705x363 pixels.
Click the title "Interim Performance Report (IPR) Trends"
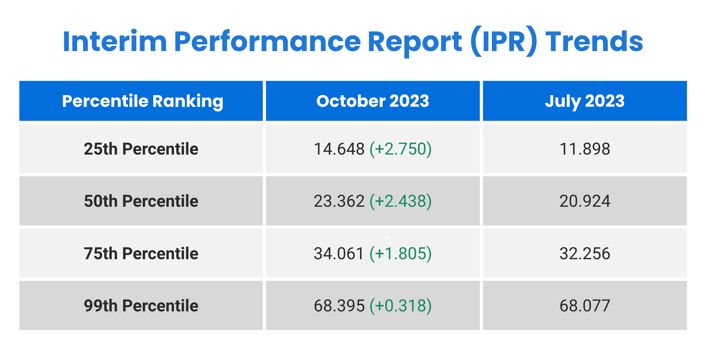[x=353, y=42]
